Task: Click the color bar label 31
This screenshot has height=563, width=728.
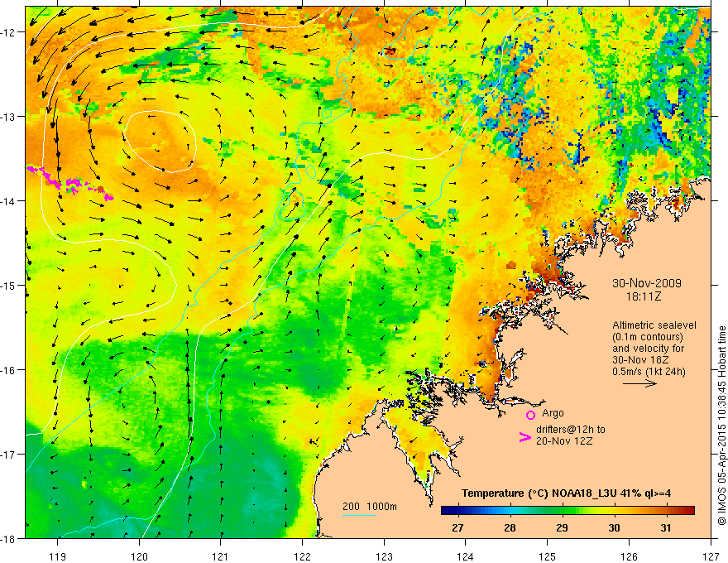Action: [666, 527]
